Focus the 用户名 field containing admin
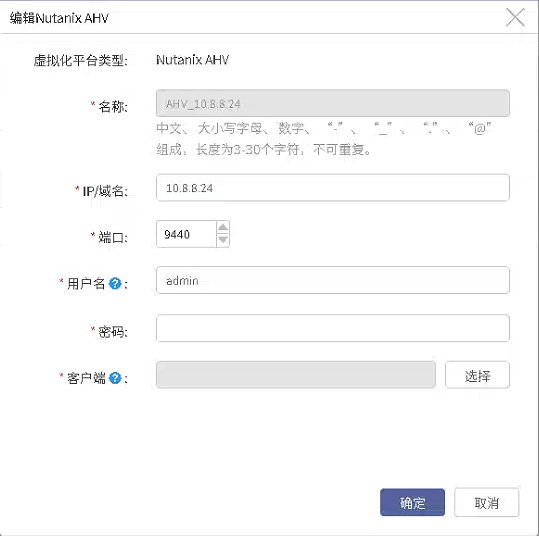Image resolution: width=539 pixels, height=536 pixels. (332, 280)
